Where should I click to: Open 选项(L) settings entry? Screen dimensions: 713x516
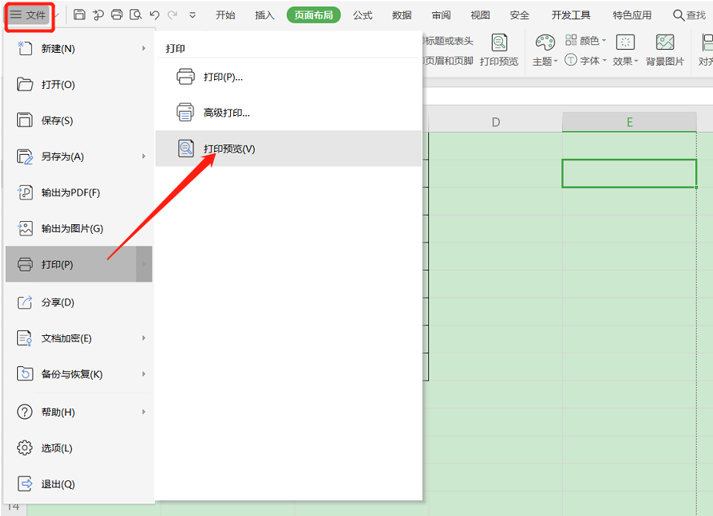(x=78, y=448)
